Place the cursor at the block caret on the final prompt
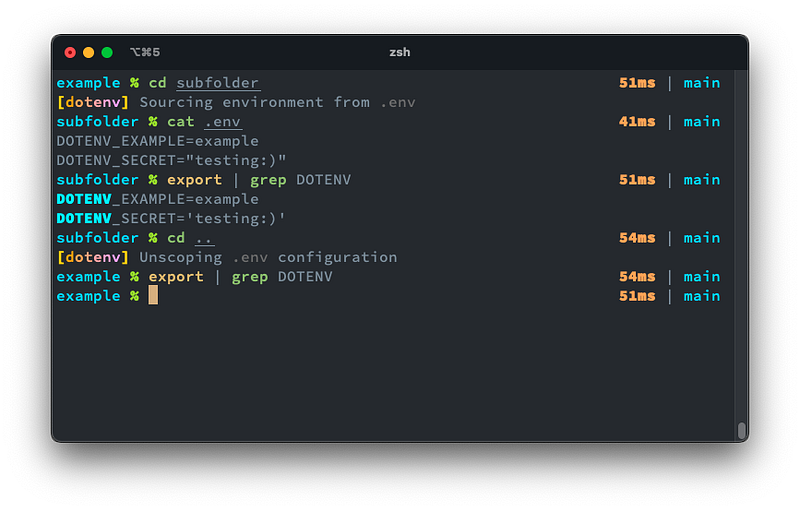The image size is (800, 510). (x=153, y=296)
